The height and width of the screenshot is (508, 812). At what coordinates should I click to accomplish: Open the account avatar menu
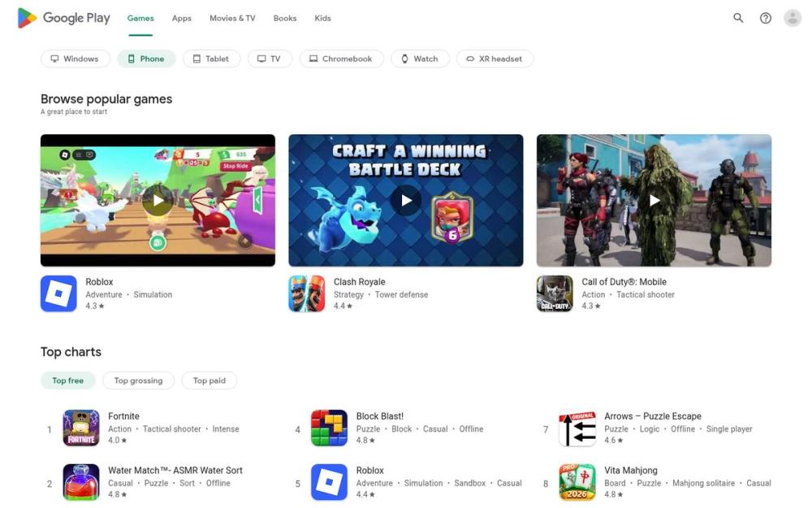(793, 18)
